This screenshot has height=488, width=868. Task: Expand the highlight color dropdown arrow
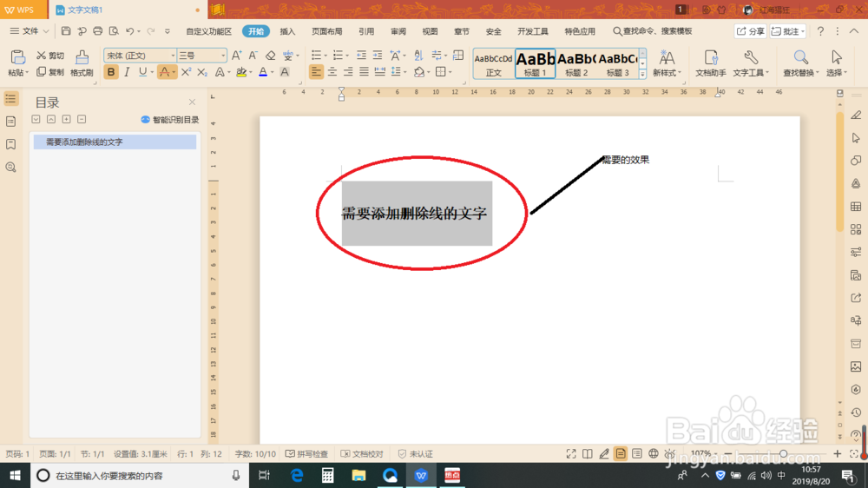(x=251, y=72)
